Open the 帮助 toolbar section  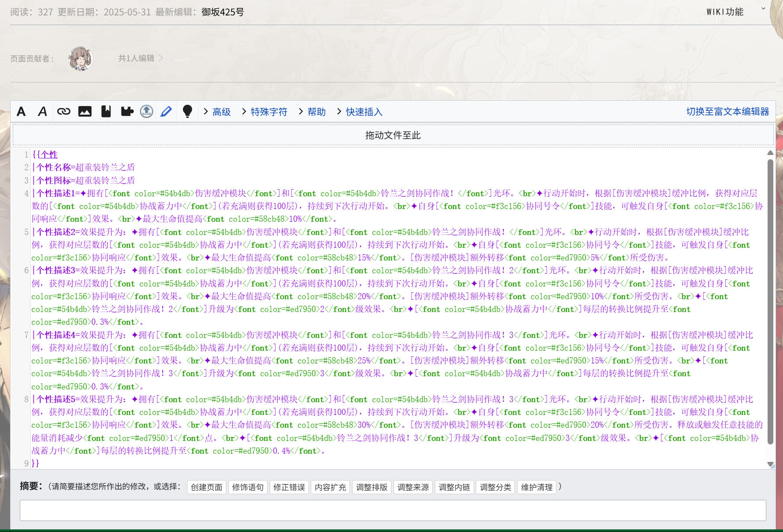click(312, 112)
